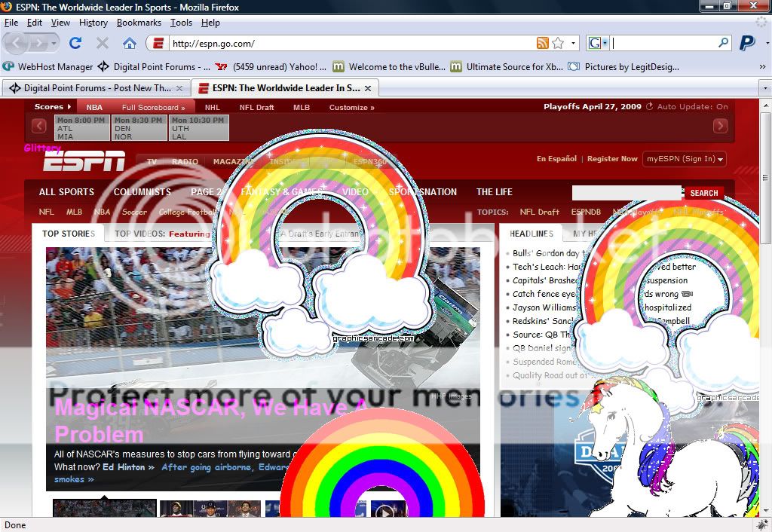Open the Full Scoreboard link

[153, 107]
